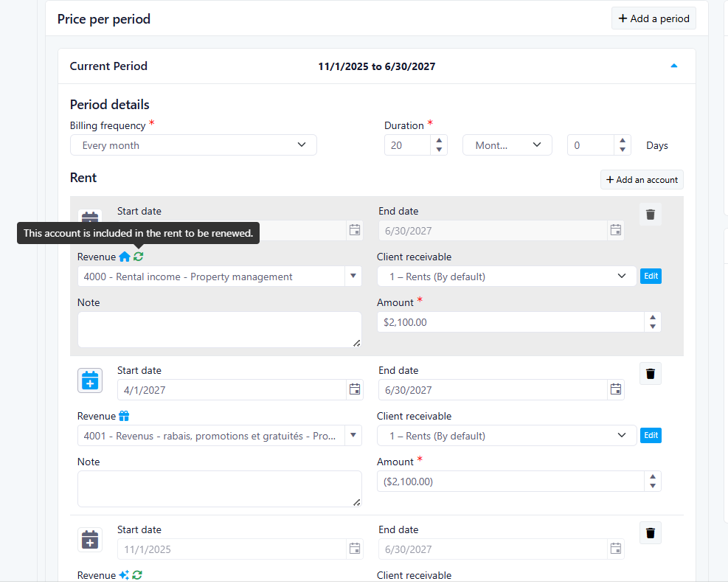Decrease the $2,100.00 amount

(653, 327)
